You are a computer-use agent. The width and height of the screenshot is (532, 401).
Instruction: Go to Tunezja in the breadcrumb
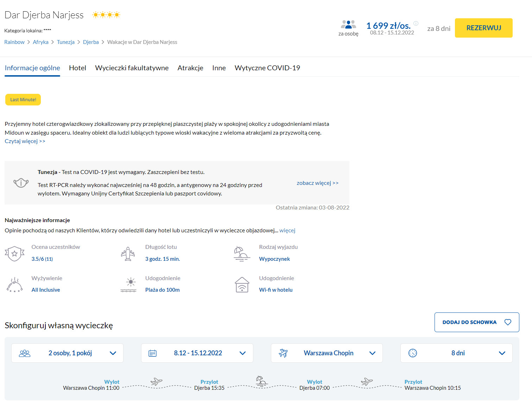click(66, 42)
